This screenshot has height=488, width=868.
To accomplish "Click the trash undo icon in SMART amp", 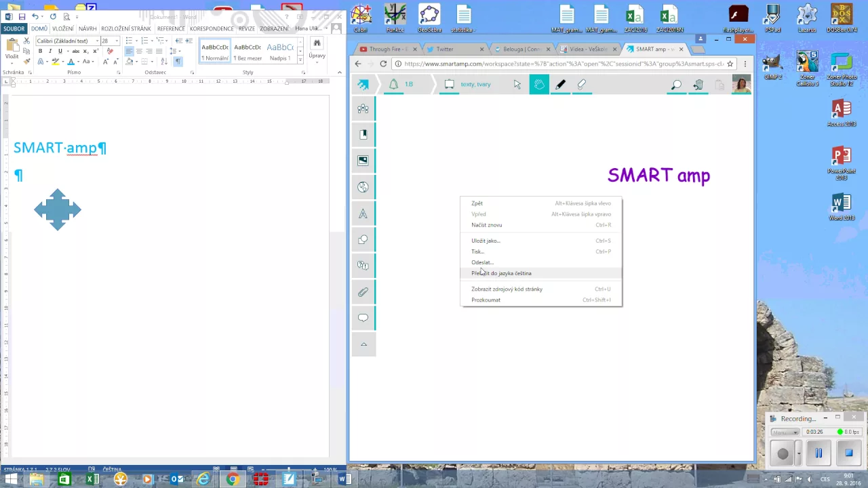I will click(698, 85).
